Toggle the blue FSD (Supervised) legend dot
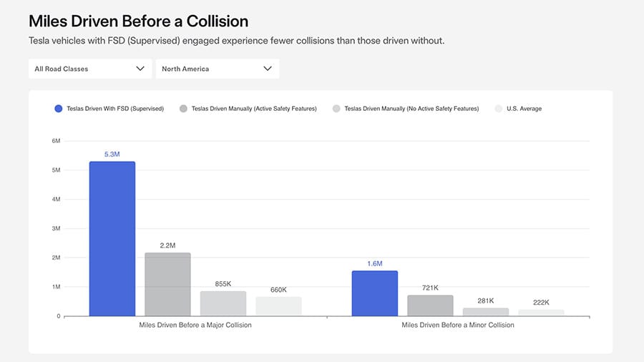The height and width of the screenshot is (362, 644). coord(59,109)
